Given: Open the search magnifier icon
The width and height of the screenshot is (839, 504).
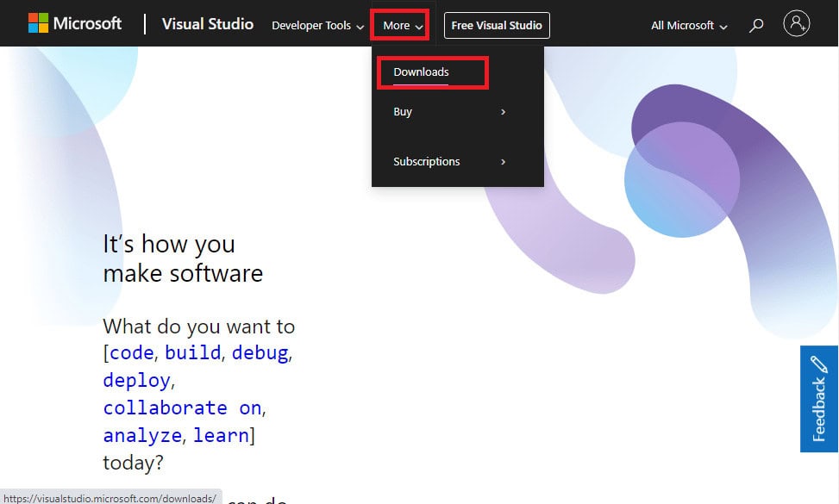Looking at the screenshot, I should [756, 25].
